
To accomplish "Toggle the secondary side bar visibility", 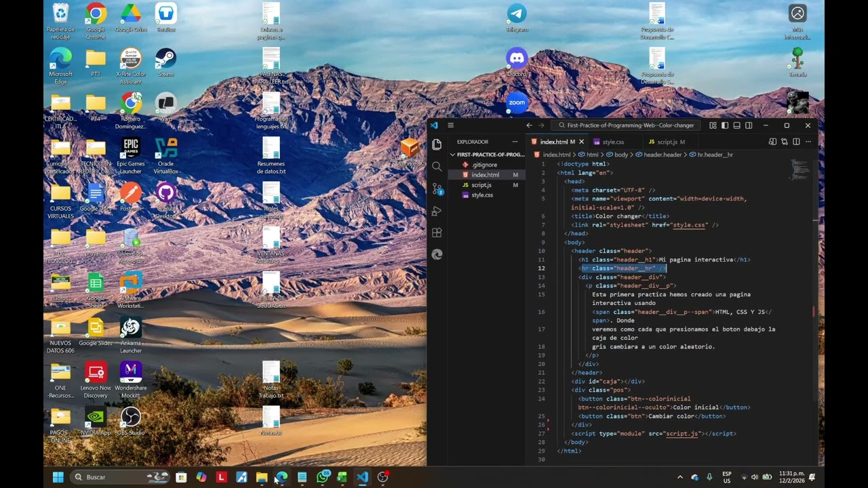I will point(749,125).
